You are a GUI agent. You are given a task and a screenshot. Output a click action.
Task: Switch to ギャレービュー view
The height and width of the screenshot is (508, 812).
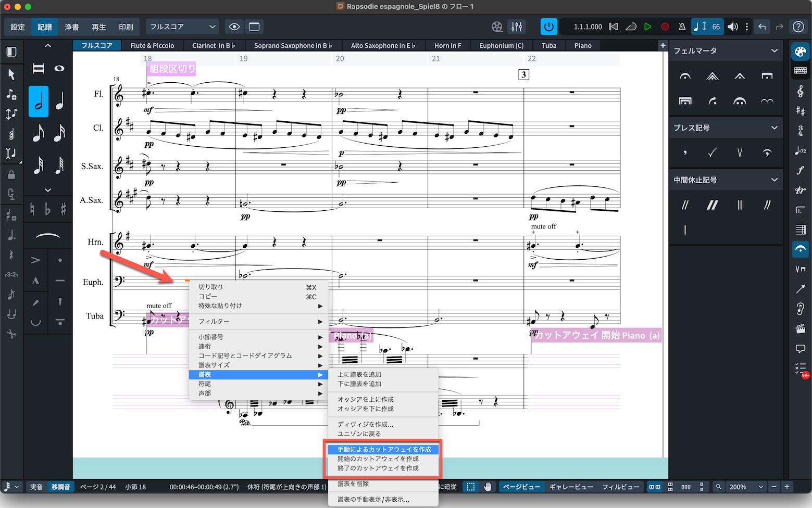pyautogui.click(x=571, y=487)
